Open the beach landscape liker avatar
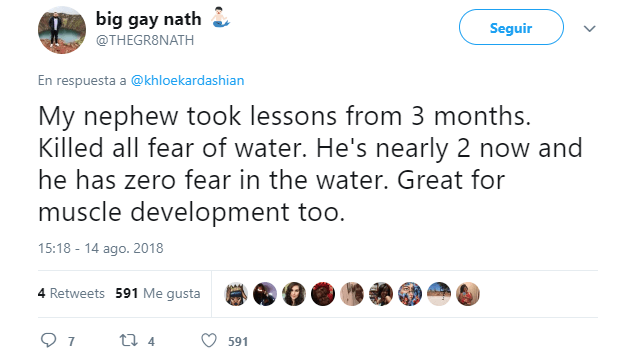 [x=439, y=294]
